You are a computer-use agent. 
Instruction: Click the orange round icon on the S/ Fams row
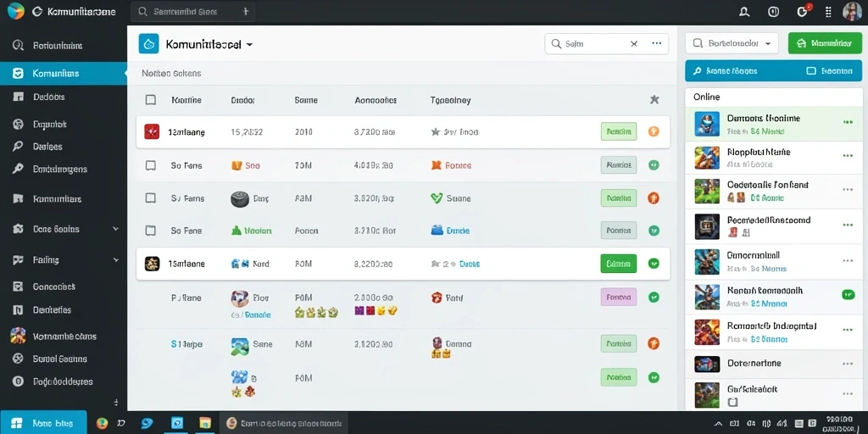tap(654, 198)
